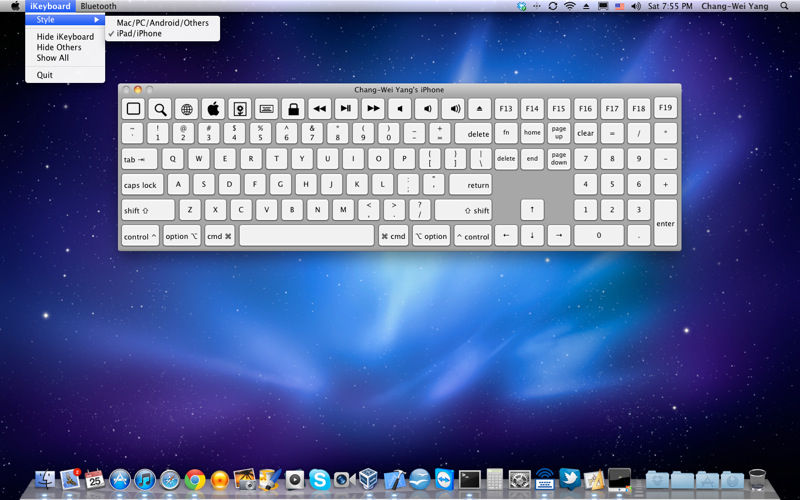Select the Mac/PC/Android/Others style option
This screenshot has width=800, height=500.
pyautogui.click(x=162, y=23)
